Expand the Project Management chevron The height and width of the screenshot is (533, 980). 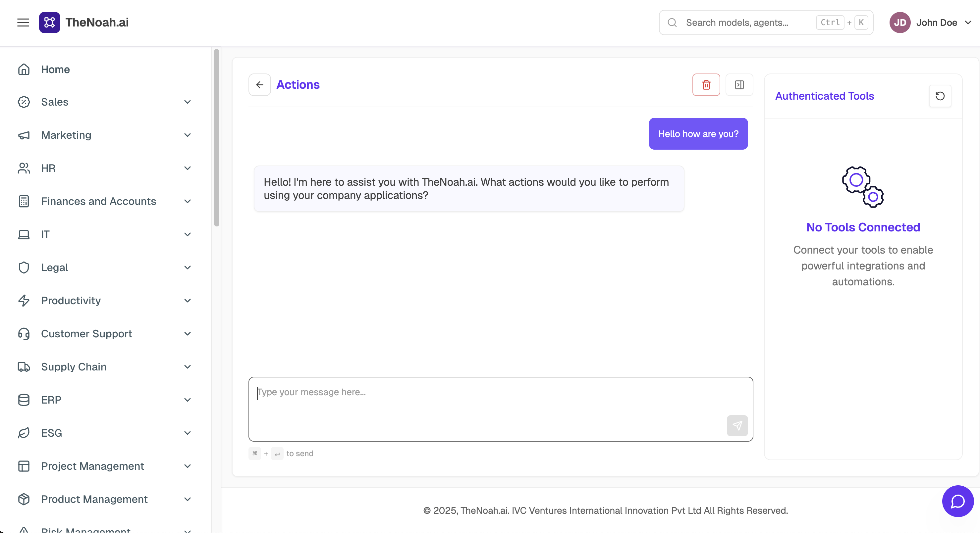(x=187, y=466)
